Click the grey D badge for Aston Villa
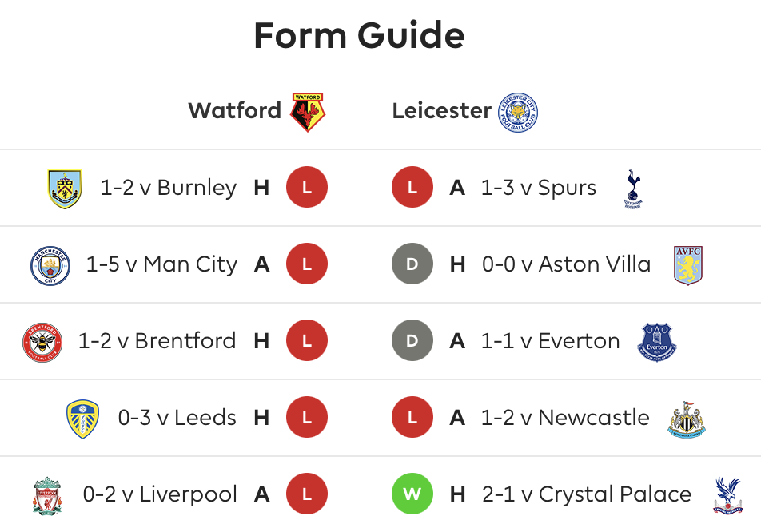 tap(412, 264)
